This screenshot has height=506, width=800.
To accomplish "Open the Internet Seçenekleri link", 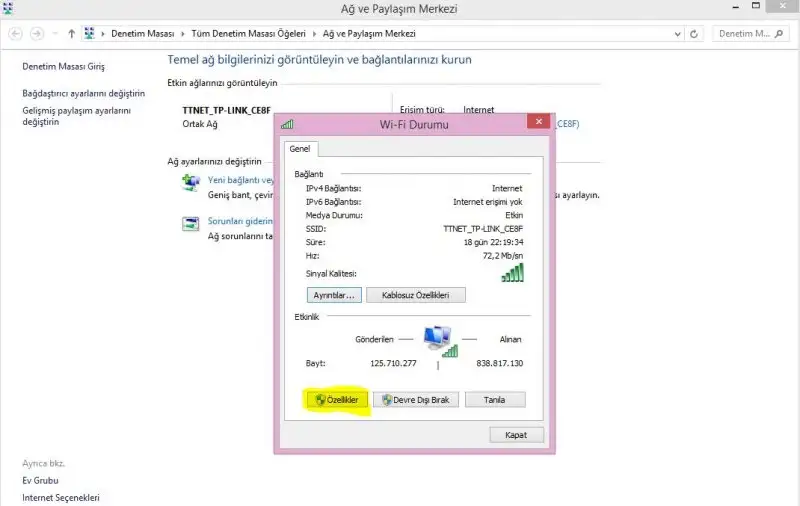I will pyautogui.click(x=60, y=497).
